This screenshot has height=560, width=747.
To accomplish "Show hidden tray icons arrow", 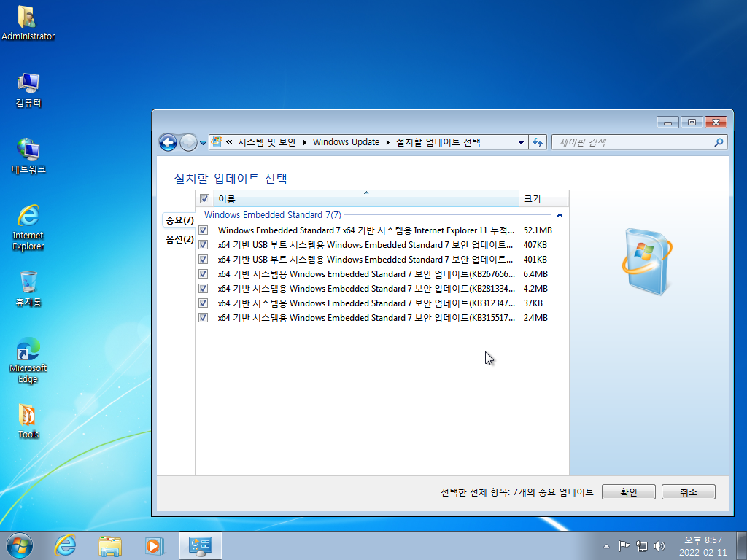I will coord(606,546).
